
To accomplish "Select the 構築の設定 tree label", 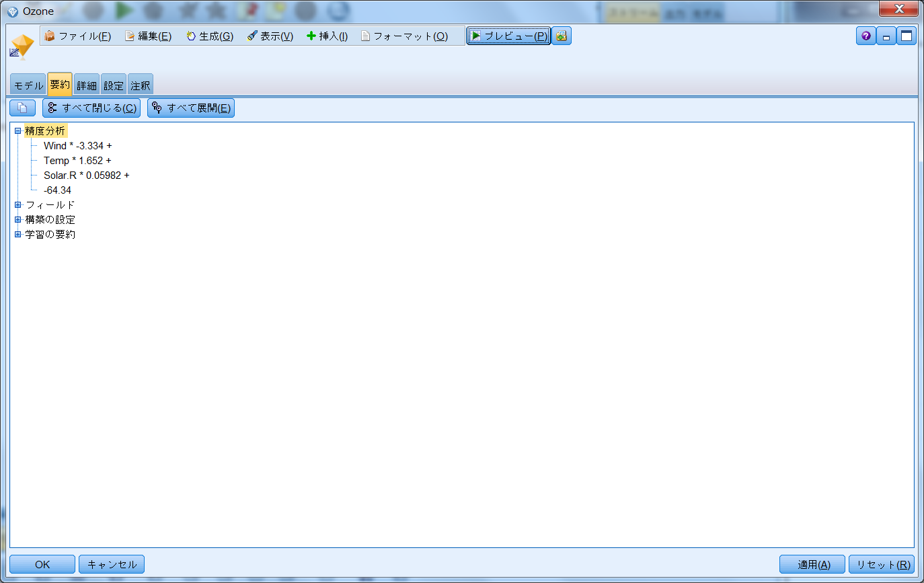I will point(50,220).
